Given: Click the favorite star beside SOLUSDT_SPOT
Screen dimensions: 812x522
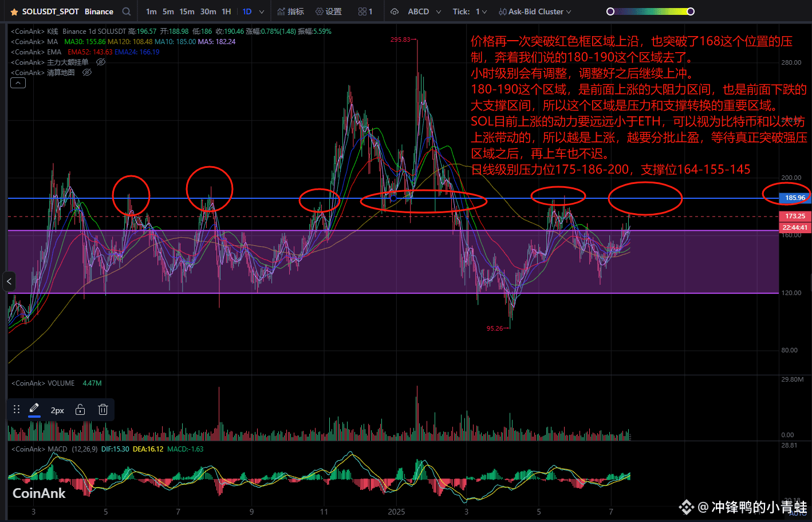Looking at the screenshot, I should pos(14,11).
